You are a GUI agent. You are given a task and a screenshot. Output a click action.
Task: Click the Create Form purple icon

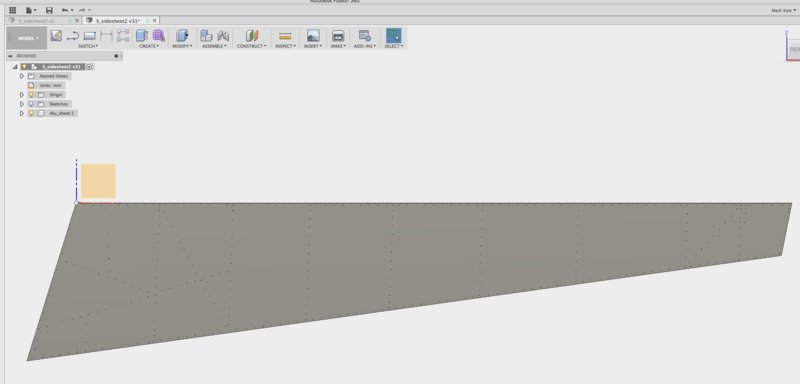point(159,35)
